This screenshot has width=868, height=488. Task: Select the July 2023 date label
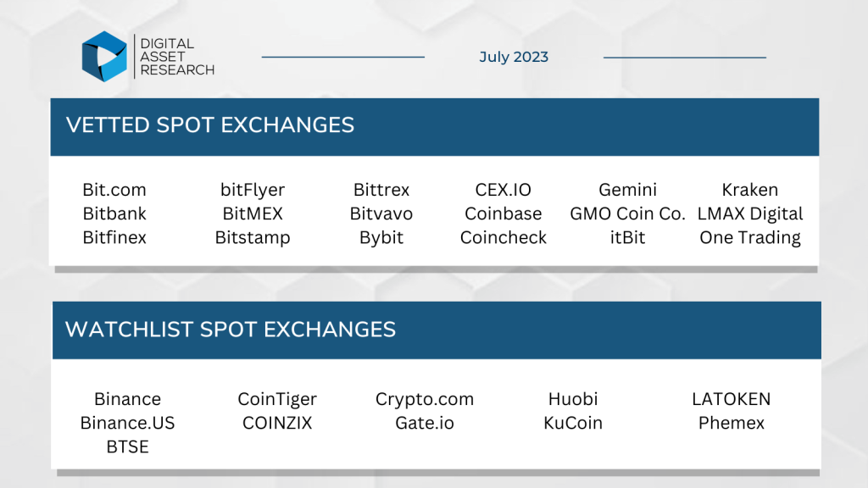[514, 57]
